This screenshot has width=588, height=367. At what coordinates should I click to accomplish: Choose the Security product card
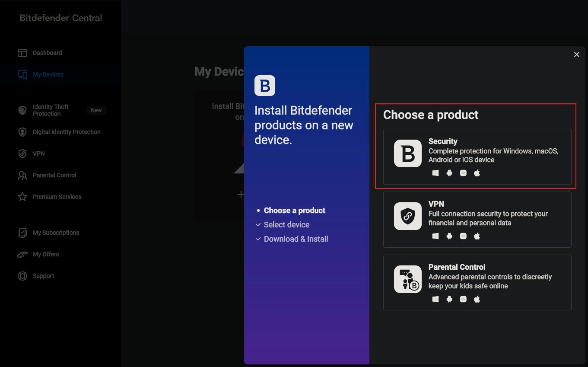coord(477,156)
